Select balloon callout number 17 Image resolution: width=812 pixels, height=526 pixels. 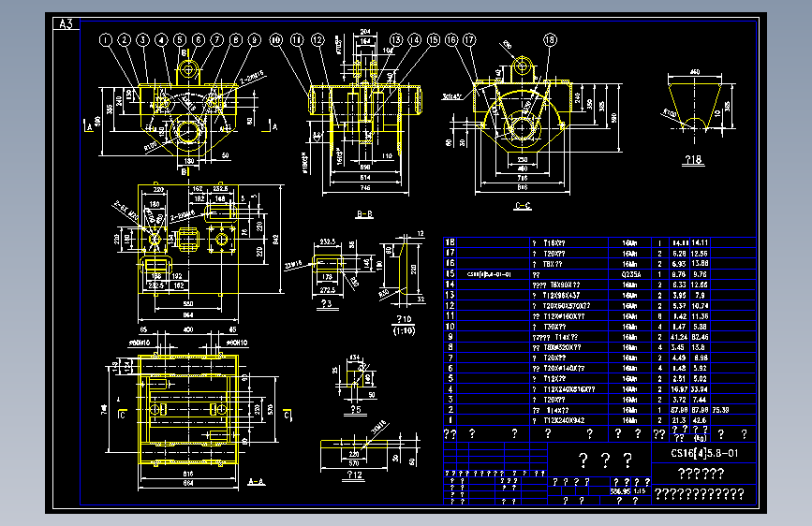point(469,40)
